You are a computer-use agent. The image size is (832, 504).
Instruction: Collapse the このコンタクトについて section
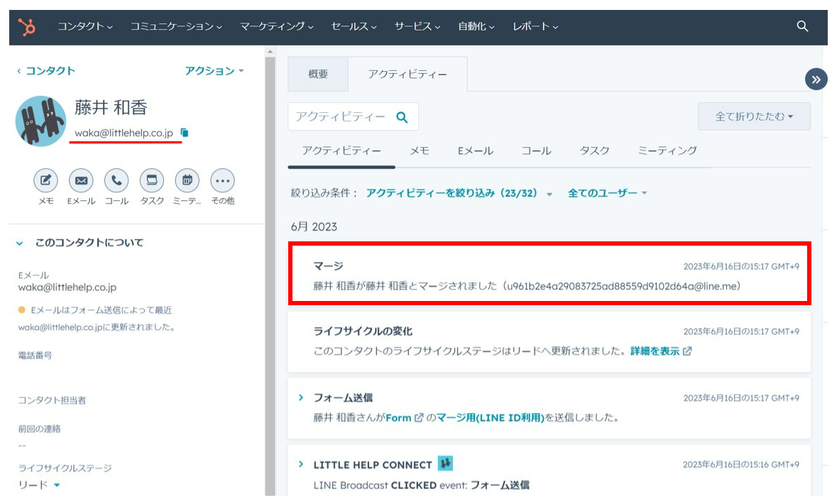tap(20, 243)
